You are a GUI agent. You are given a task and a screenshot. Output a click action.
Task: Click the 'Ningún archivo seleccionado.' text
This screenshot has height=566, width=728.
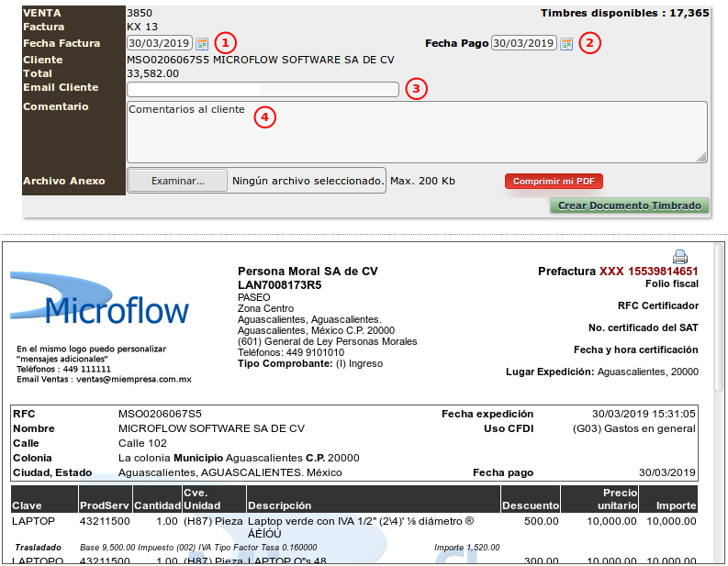[308, 181]
